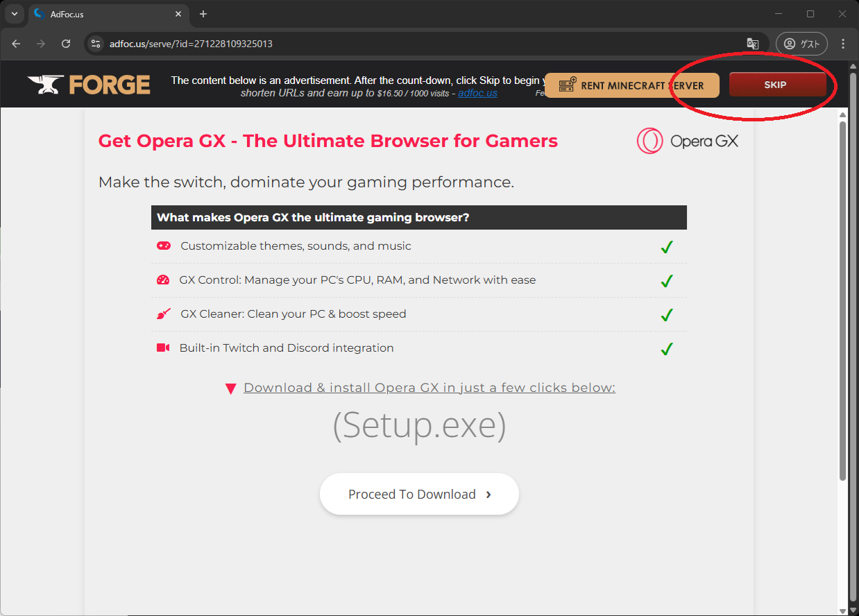Follow the adfoc.us link in header
The height and width of the screenshot is (616, 859).
[x=477, y=93]
